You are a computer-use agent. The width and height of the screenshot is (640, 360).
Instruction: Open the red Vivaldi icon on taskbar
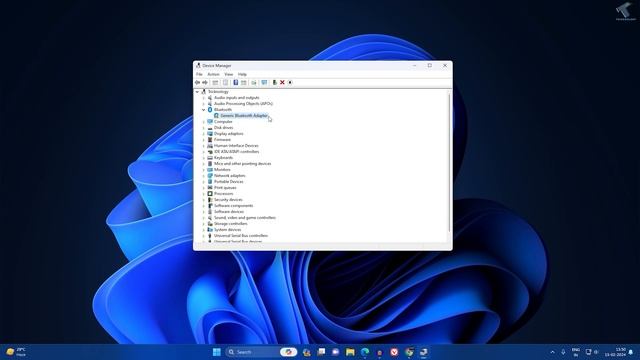[394, 352]
